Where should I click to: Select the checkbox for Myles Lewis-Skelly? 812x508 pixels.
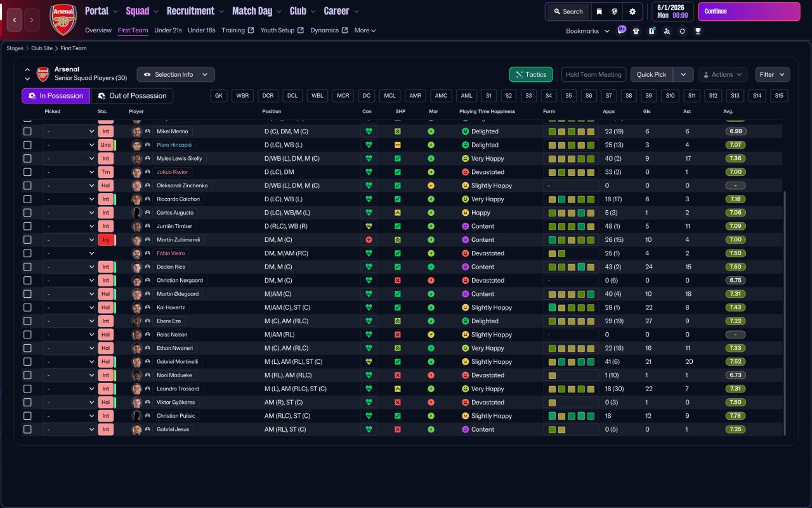[27, 159]
